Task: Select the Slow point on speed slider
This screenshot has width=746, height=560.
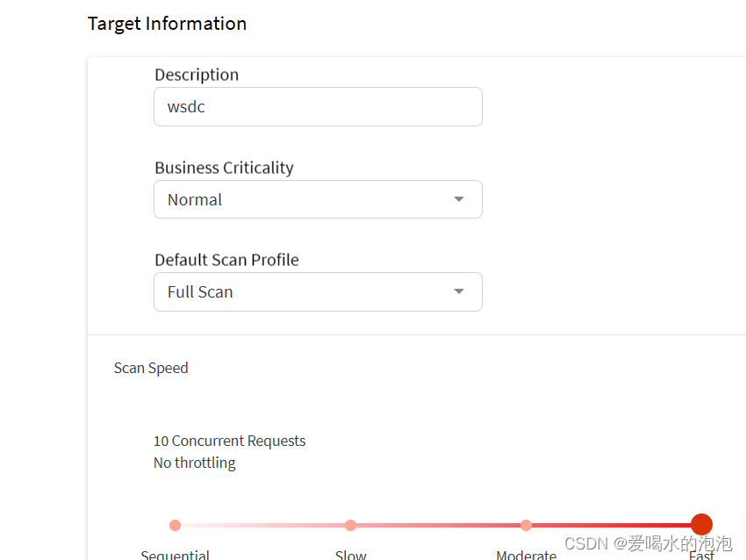Action: [350, 525]
